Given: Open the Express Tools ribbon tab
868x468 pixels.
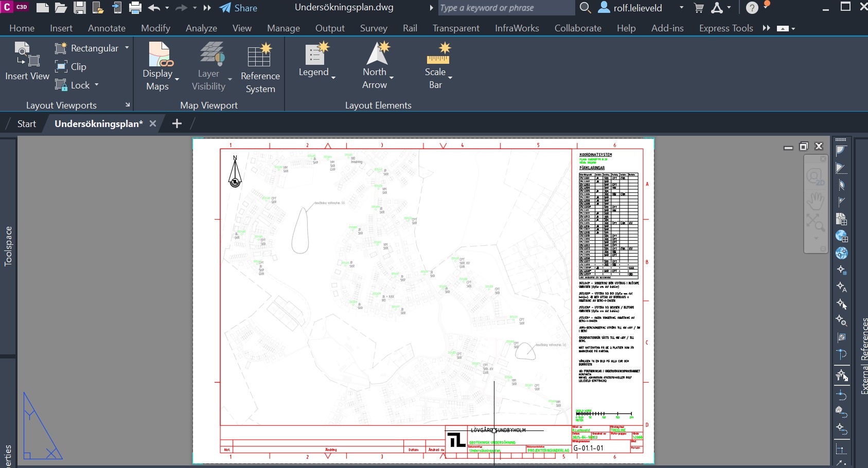Looking at the screenshot, I should (725, 28).
